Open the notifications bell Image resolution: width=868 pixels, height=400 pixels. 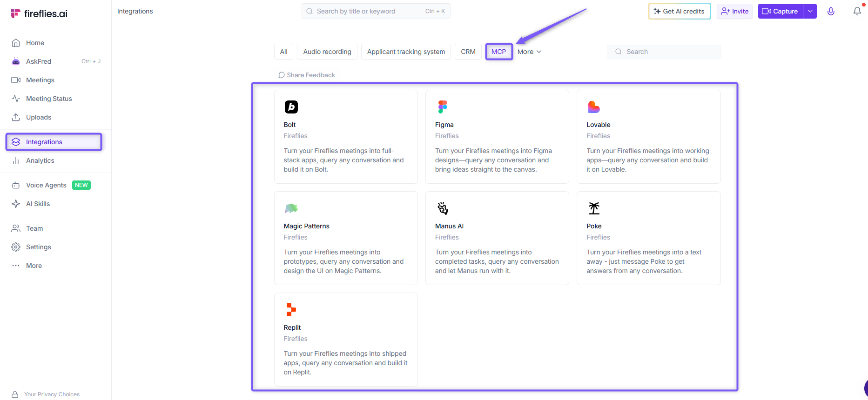(x=857, y=11)
